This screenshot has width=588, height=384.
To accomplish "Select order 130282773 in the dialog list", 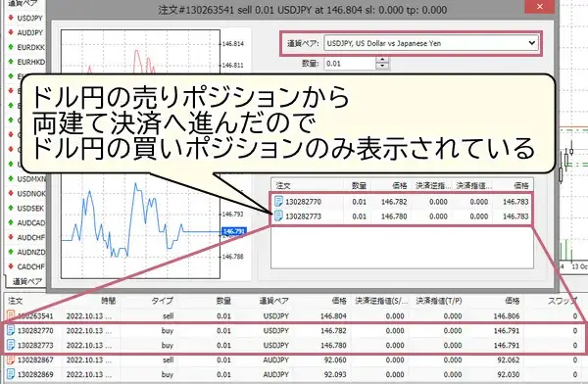I will point(402,216).
